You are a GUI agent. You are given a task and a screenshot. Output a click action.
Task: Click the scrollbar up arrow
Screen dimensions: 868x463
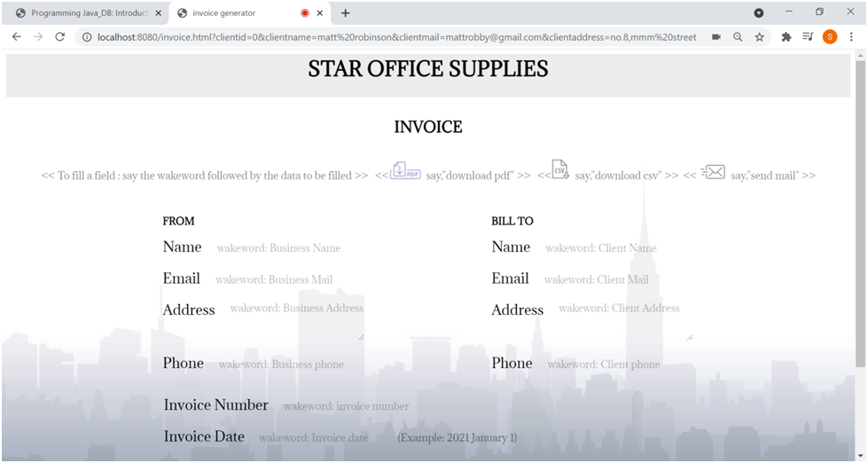coord(860,56)
